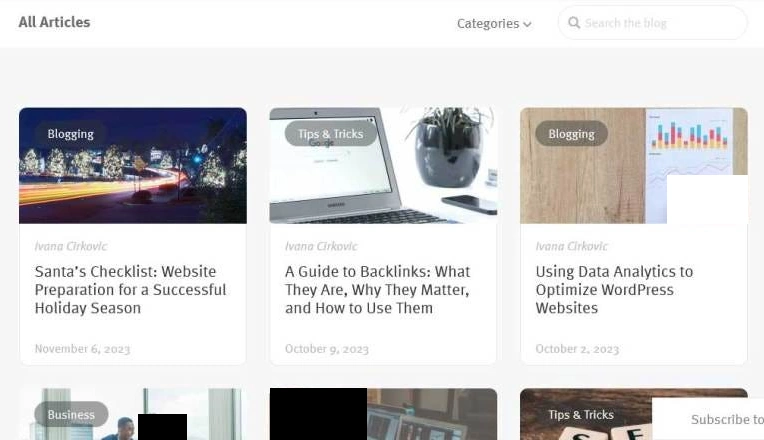
Task: Click the magnifying glass search icon
Action: 574,23
